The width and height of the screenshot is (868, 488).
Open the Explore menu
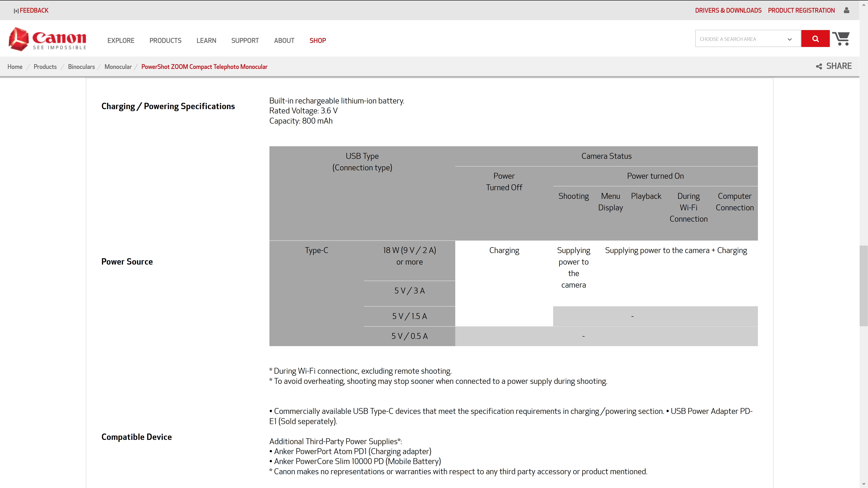coord(121,40)
